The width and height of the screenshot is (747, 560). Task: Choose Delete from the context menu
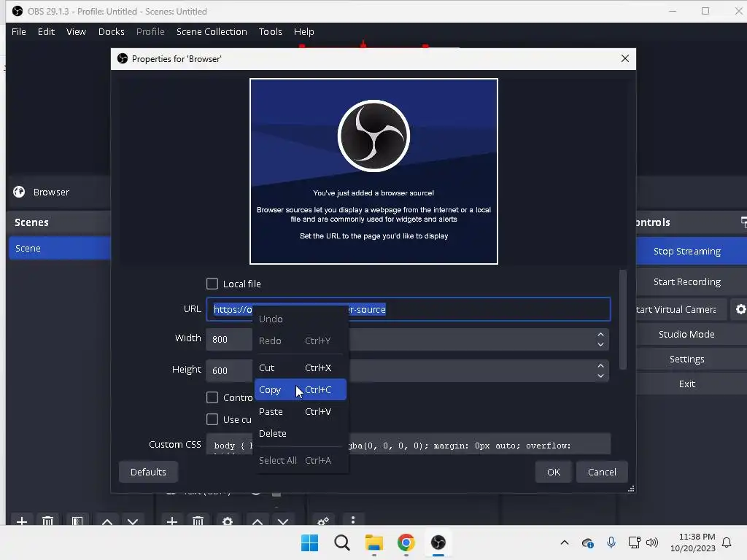coord(300,433)
